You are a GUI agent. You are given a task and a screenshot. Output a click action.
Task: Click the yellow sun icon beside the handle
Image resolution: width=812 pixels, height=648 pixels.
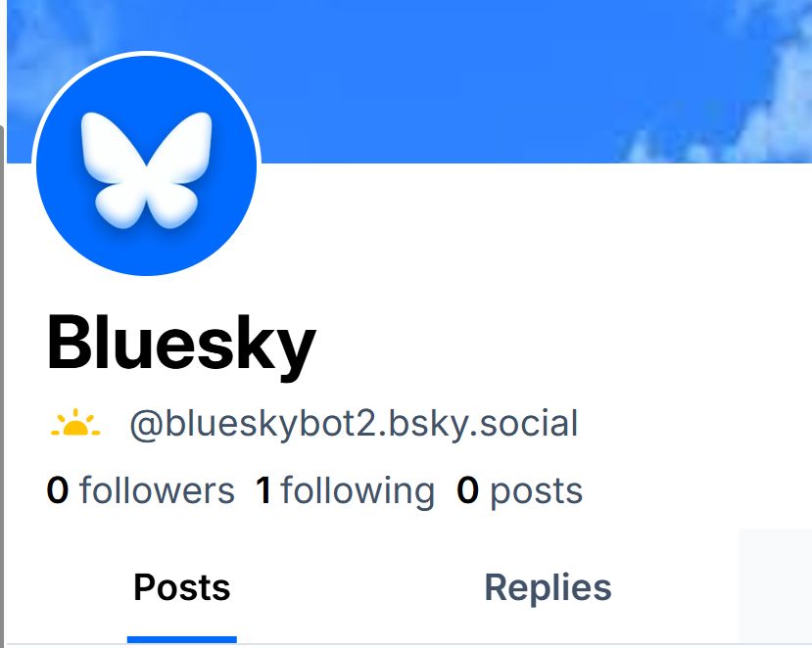pyautogui.click(x=75, y=423)
